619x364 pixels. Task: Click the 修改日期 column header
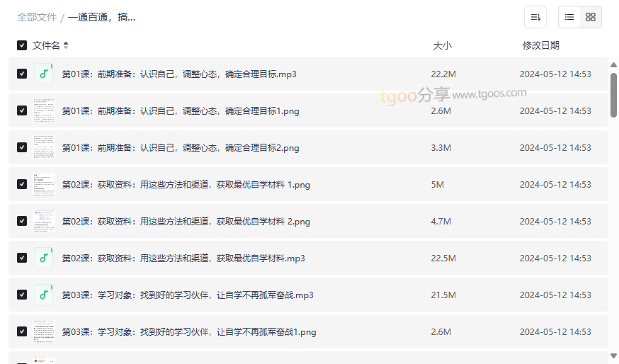(540, 45)
